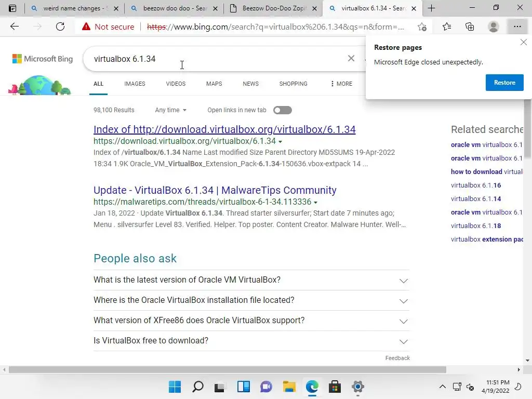532x399 pixels.
Task: Click related search 'virtualbox 6.1.16'
Action: point(476,185)
